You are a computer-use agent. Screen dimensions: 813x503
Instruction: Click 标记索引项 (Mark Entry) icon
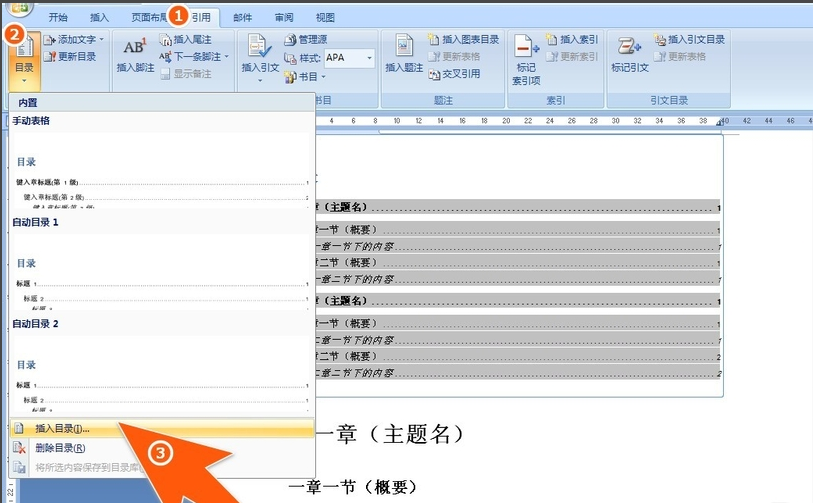click(x=526, y=46)
